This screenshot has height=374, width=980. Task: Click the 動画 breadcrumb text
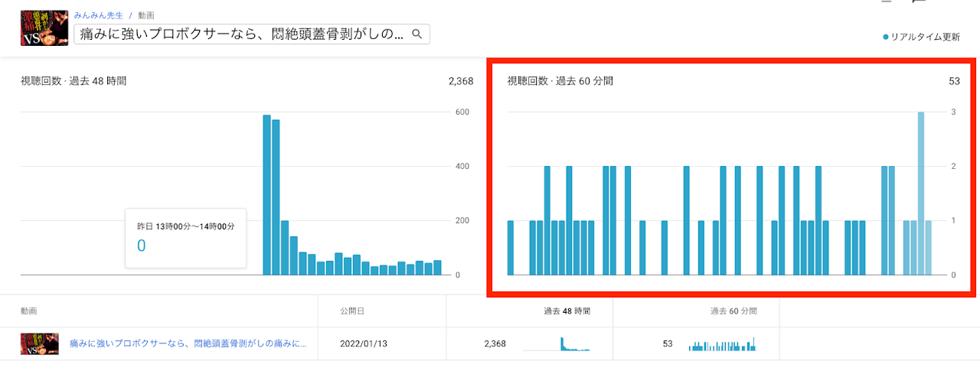(x=146, y=15)
